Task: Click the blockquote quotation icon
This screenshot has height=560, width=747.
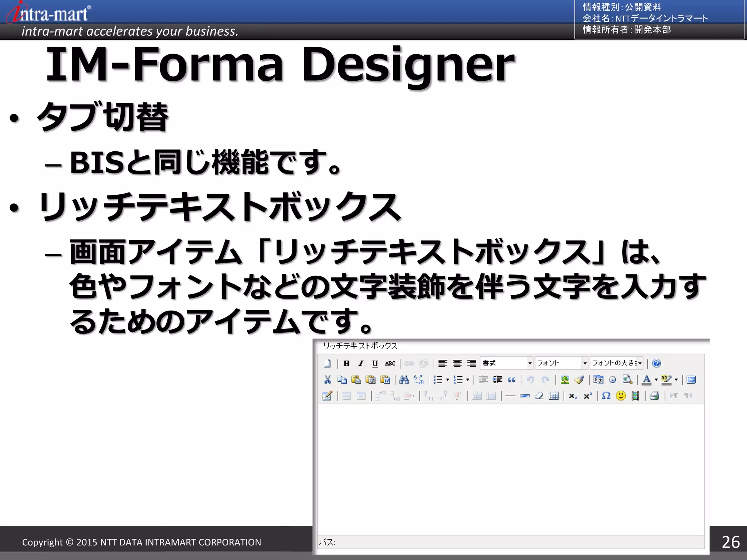Action: point(512,380)
